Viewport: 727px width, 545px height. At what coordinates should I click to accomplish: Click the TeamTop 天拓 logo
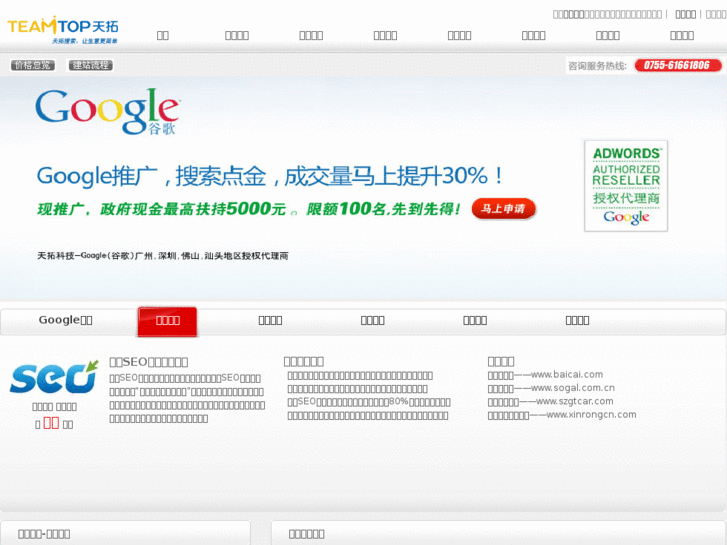coord(63,30)
